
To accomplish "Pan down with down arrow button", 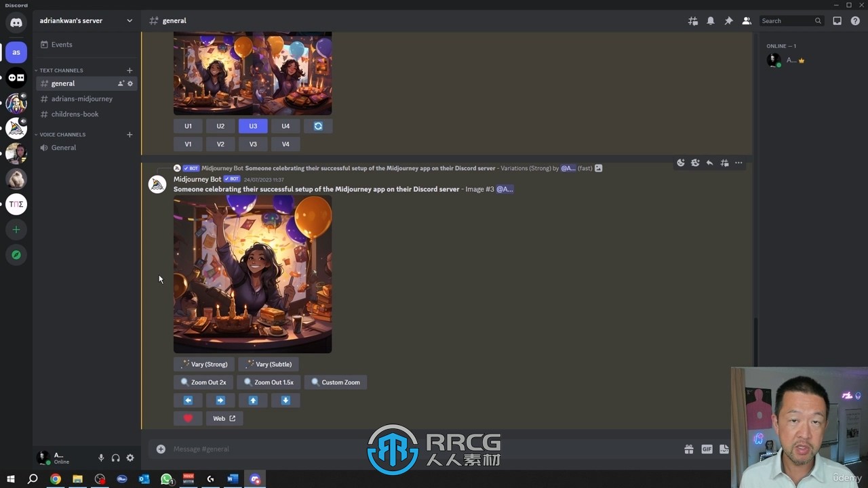I will [285, 401].
